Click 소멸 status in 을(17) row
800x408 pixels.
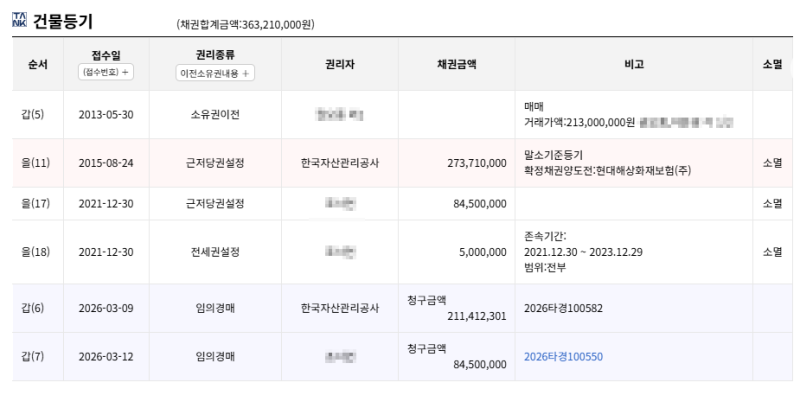click(x=772, y=204)
